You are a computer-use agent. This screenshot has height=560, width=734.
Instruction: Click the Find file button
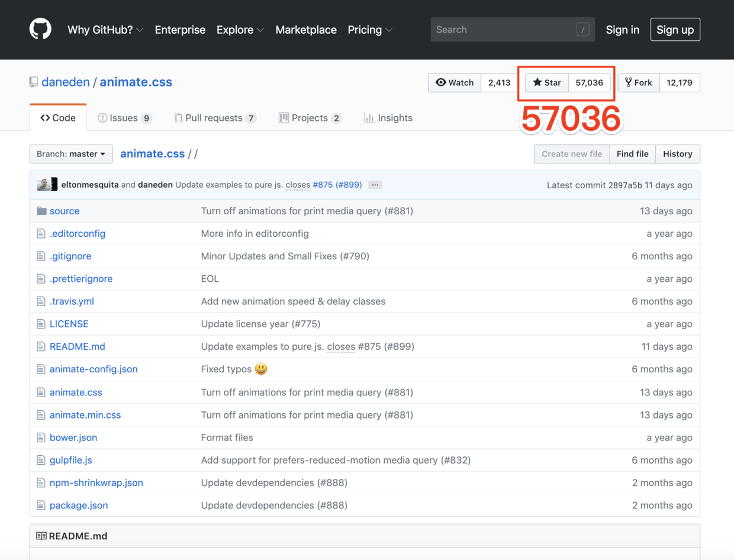pos(633,154)
